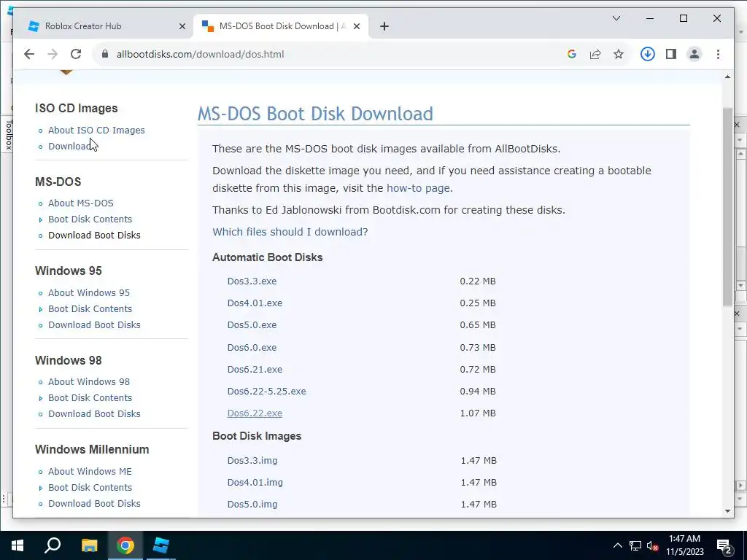Download Dos5.0.exe
The height and width of the screenshot is (560, 747).
(x=252, y=324)
